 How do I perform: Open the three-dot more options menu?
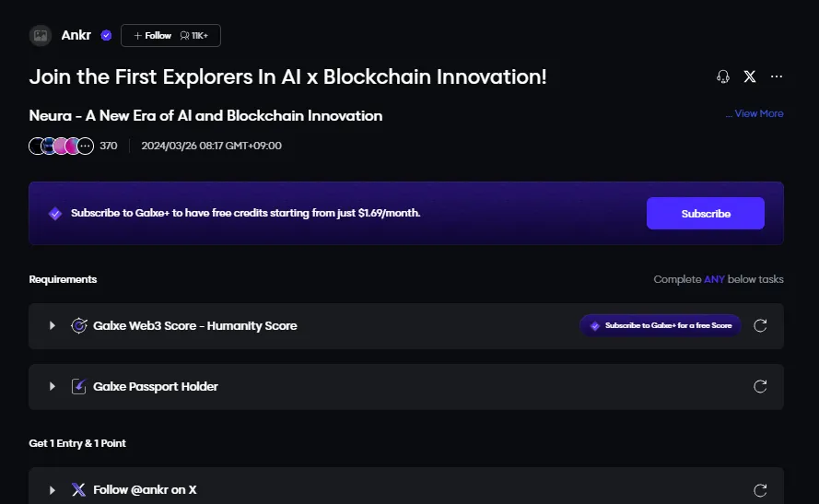[x=777, y=76]
